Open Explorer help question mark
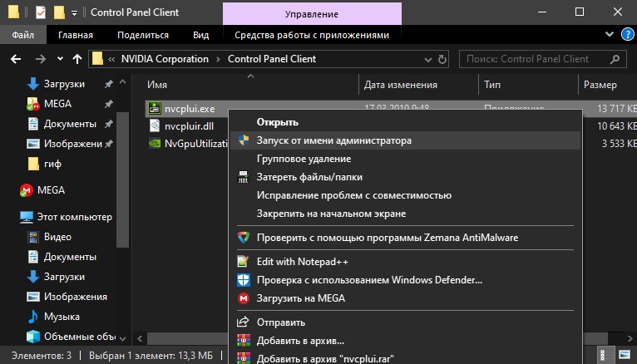The image size is (637, 364). (x=628, y=35)
